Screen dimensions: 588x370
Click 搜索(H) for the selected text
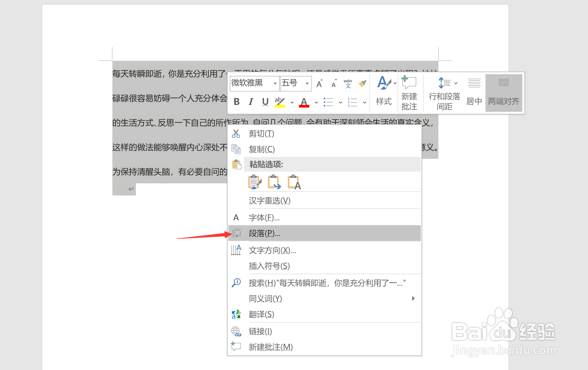pyautogui.click(x=324, y=283)
